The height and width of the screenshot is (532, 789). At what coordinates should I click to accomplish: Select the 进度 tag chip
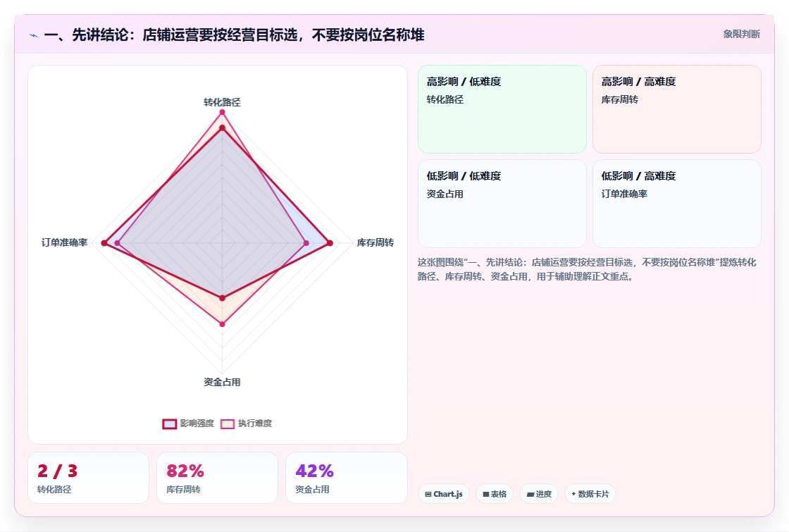pyautogui.click(x=538, y=494)
